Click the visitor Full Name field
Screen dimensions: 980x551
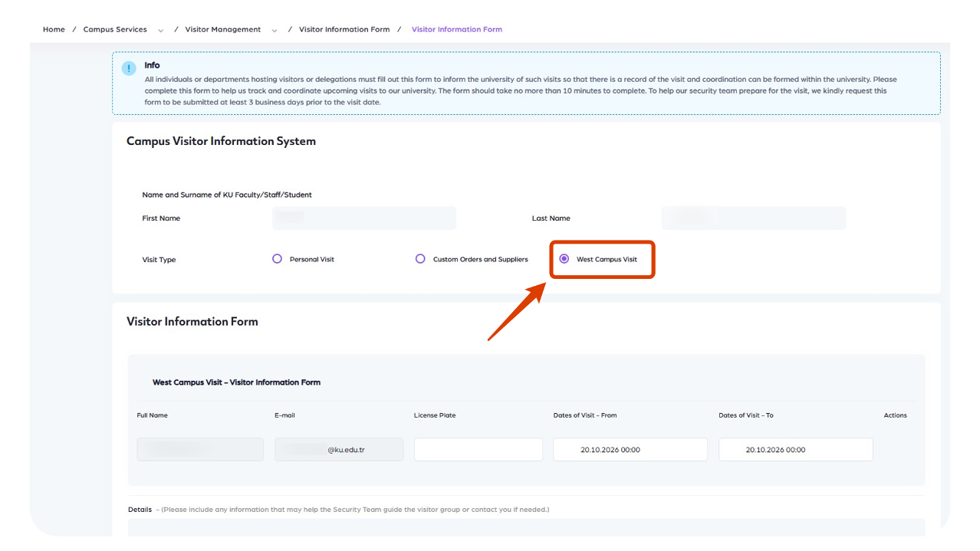(200, 450)
